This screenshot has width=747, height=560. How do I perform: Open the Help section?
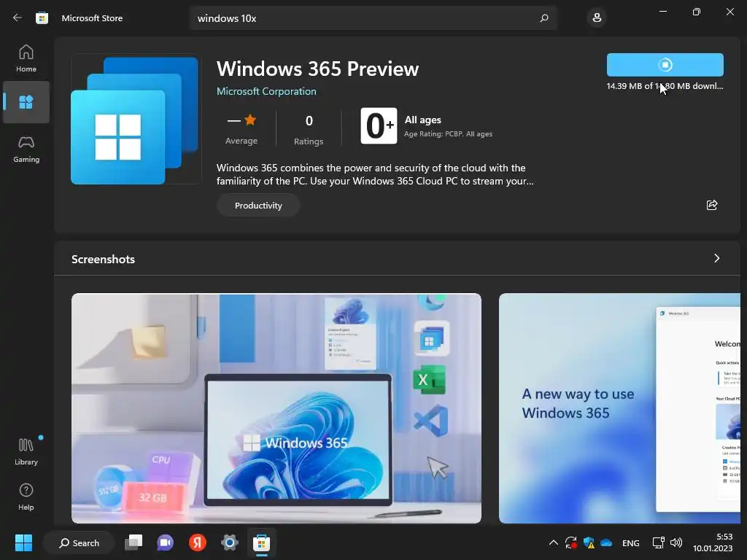[x=26, y=497]
